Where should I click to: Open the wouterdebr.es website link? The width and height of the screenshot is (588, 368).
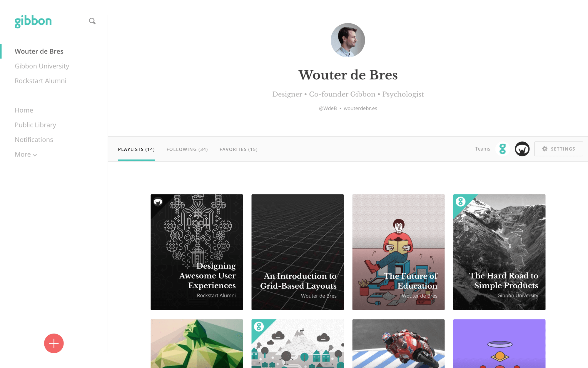tap(360, 108)
